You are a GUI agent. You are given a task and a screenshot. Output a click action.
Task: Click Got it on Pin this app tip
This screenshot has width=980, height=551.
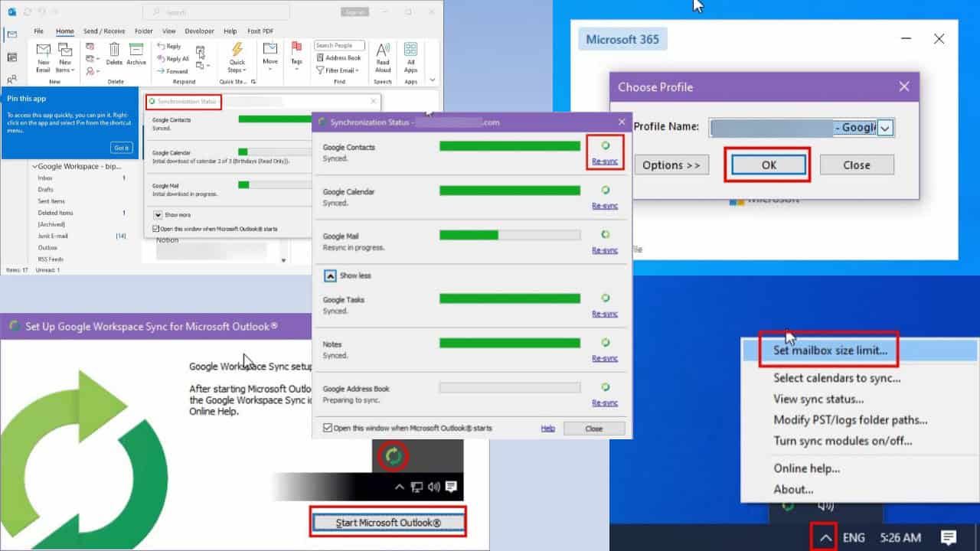pos(122,148)
